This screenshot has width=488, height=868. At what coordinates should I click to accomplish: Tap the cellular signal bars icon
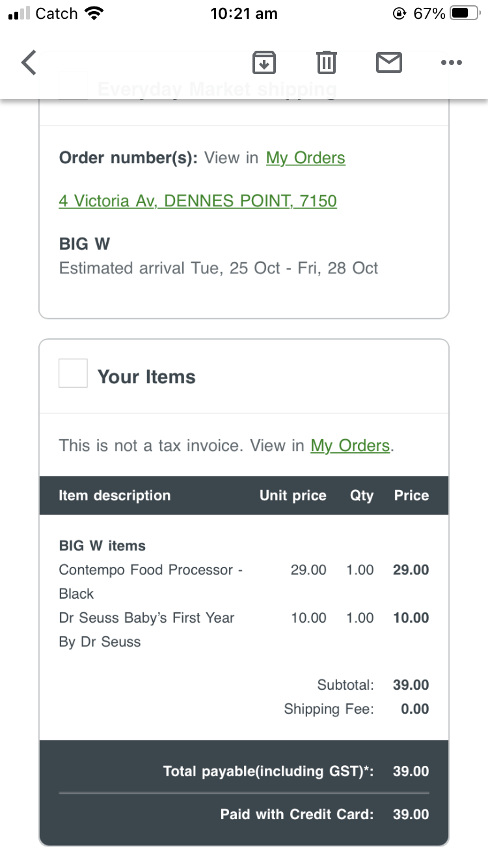pos(20,14)
